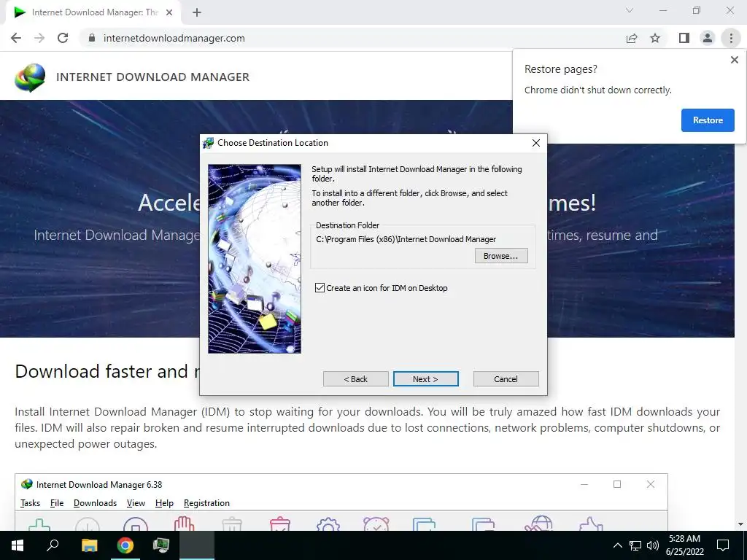Restore the previous Chrome pages
The image size is (747, 560).
[708, 120]
